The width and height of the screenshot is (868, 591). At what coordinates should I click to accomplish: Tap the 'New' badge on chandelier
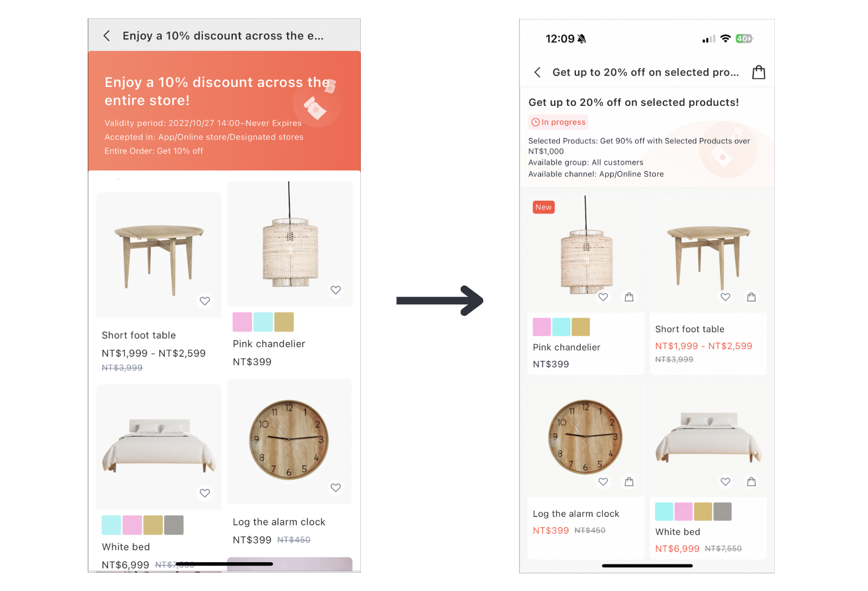[544, 207]
